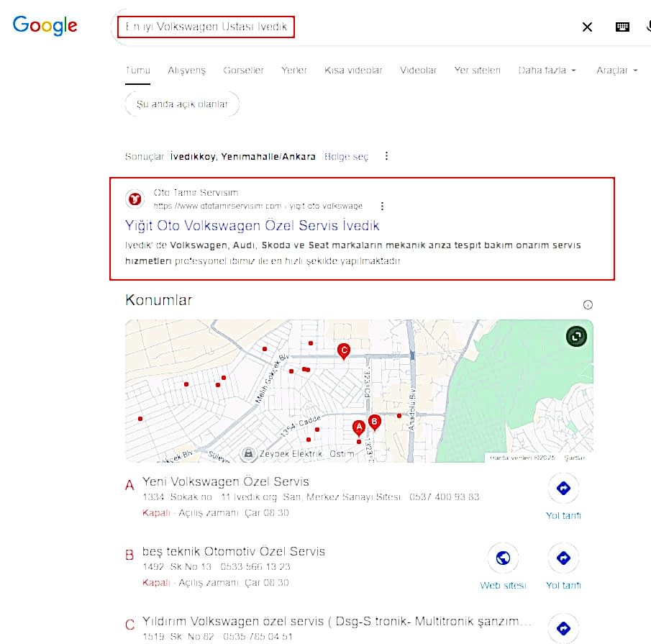This screenshot has width=651, height=644.
Task: Expand the 'Daha fazla' dropdown
Action: (x=547, y=71)
